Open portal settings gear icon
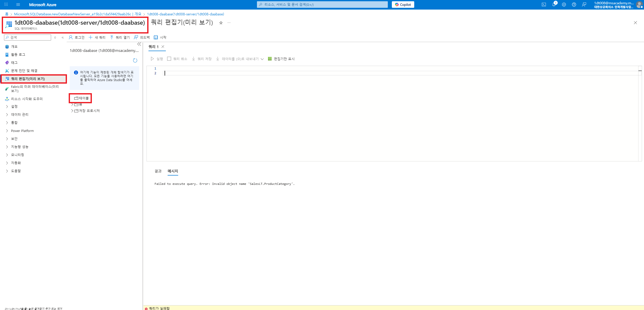The width and height of the screenshot is (644, 310). [564, 5]
